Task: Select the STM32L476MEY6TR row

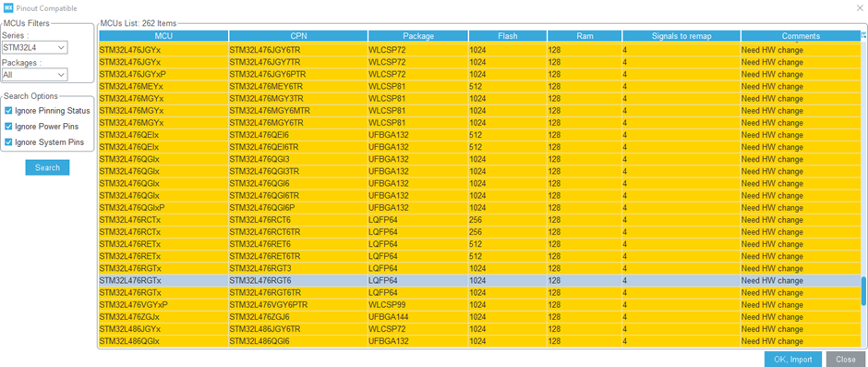Action: click(480, 87)
